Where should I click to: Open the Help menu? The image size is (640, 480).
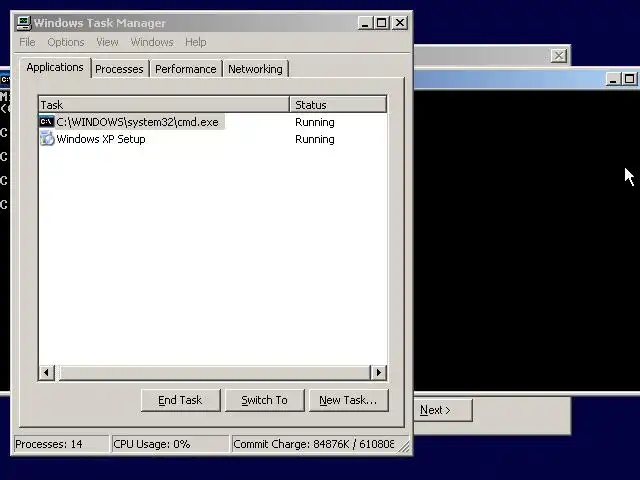pos(196,42)
